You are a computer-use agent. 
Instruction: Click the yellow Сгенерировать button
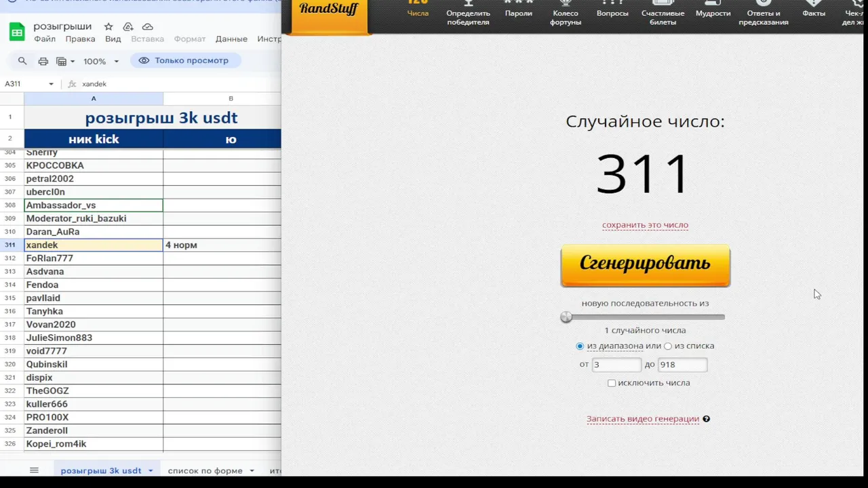click(x=646, y=266)
